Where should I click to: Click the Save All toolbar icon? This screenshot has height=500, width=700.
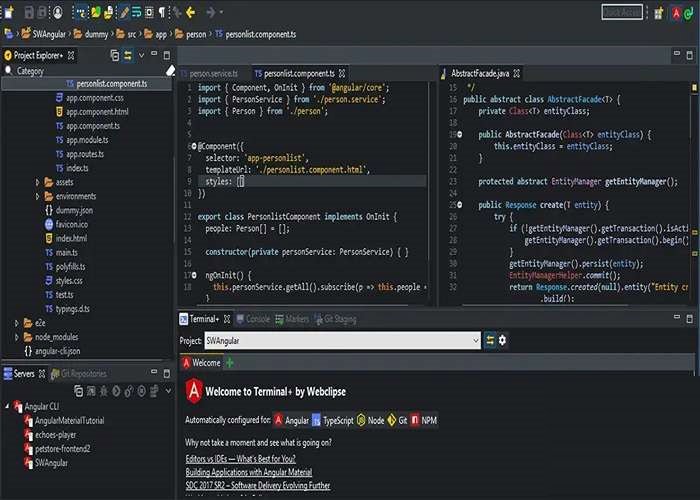click(42, 12)
